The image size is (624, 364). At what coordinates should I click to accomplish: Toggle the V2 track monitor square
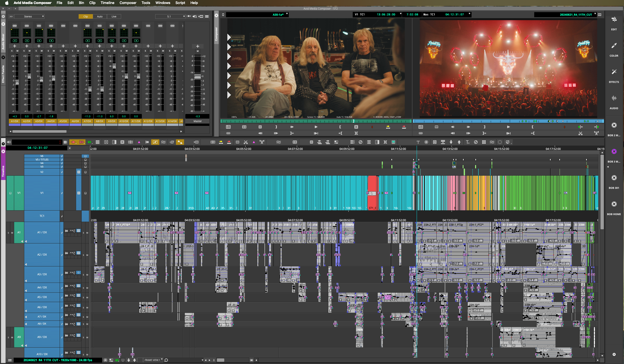point(85,172)
